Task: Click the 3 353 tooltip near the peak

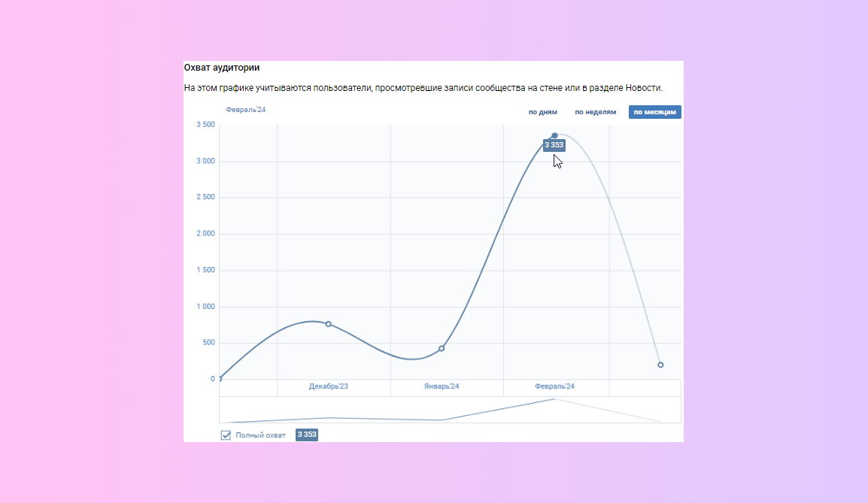Action: 554,145
